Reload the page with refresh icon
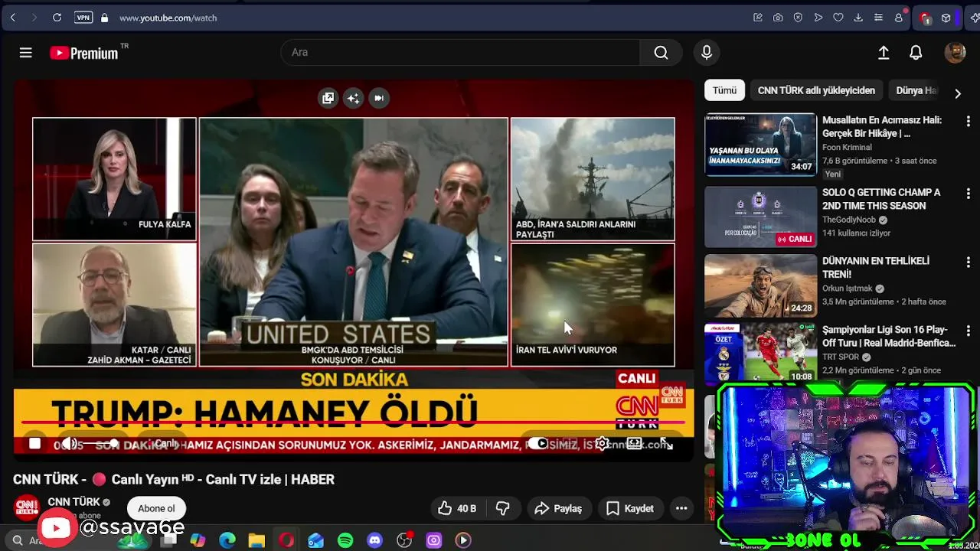This screenshot has height=551, width=980. tap(57, 18)
